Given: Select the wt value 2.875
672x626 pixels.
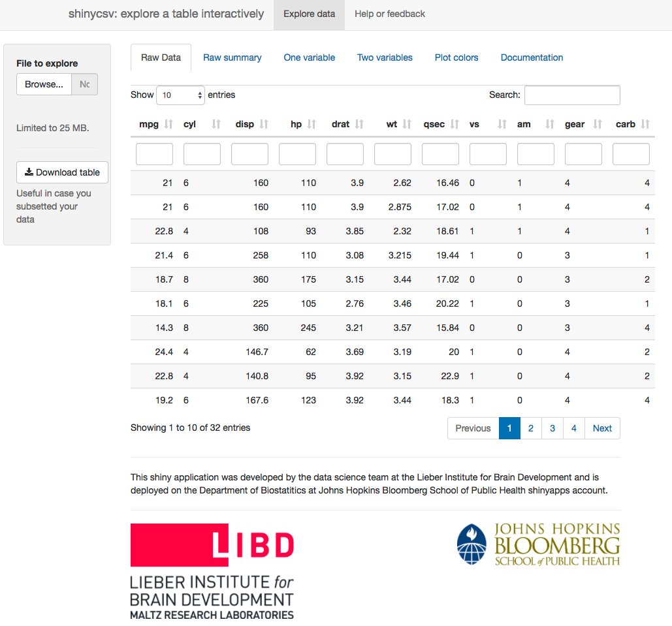Looking at the screenshot, I should [400, 207].
